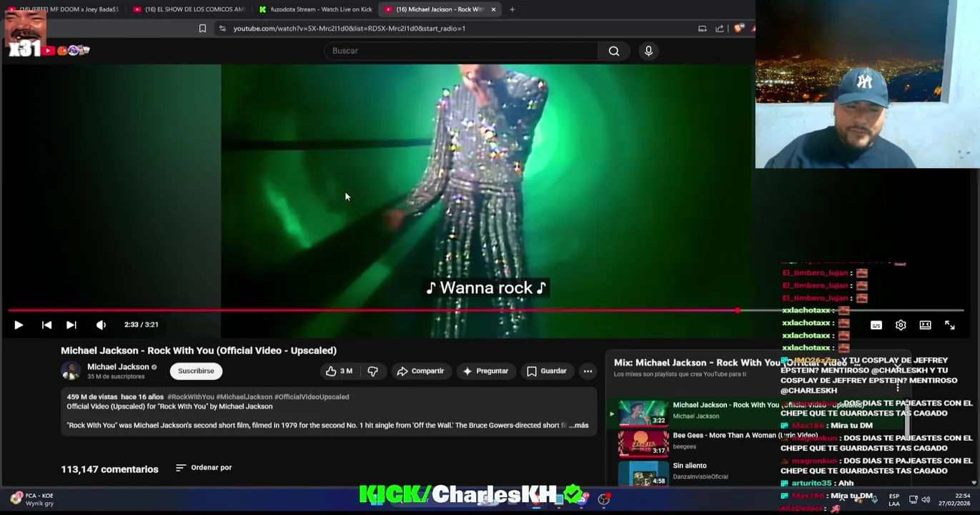
Task: Play Bee Gees - More Than A Woman thumbnail
Action: 643,443
